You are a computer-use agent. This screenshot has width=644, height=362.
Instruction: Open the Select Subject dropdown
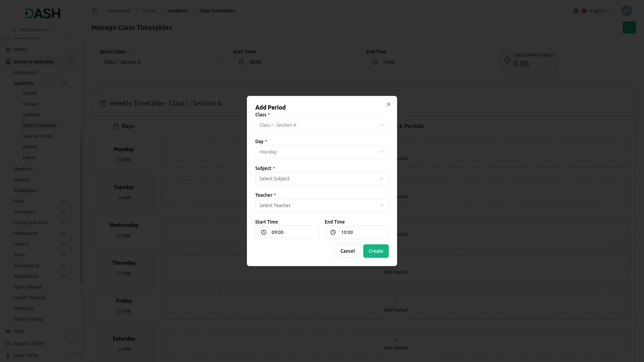tap(322, 179)
